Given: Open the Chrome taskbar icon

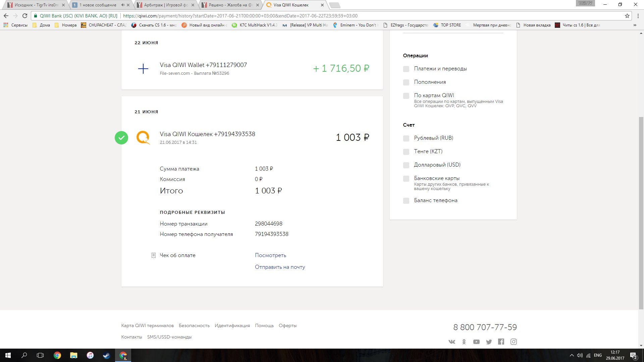Looking at the screenshot, I should 57,355.
